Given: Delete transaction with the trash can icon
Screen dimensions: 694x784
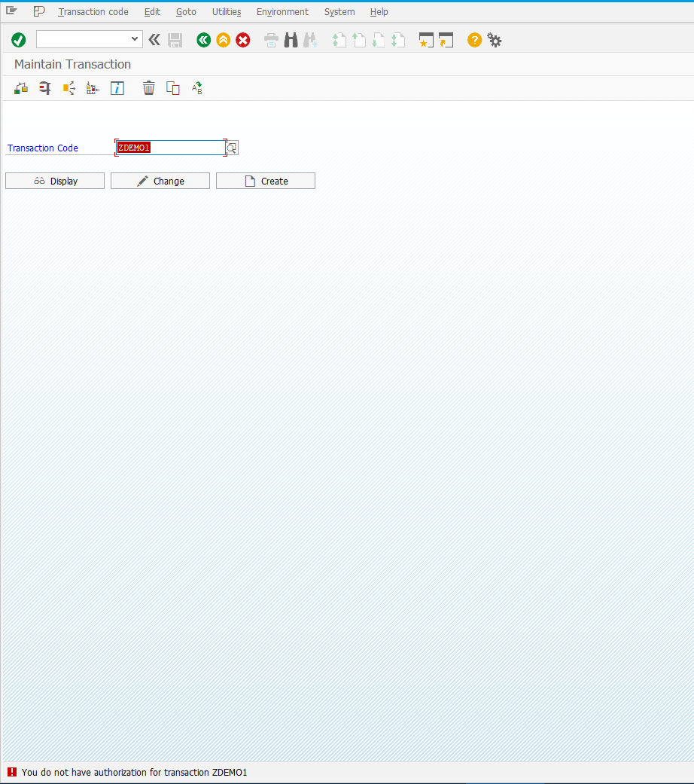Looking at the screenshot, I should point(149,89).
